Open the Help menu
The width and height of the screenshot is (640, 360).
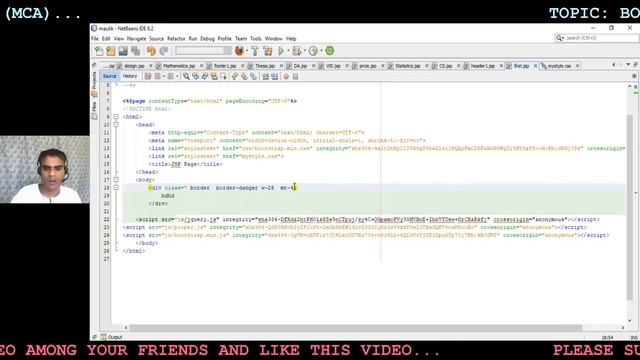click(x=291, y=39)
